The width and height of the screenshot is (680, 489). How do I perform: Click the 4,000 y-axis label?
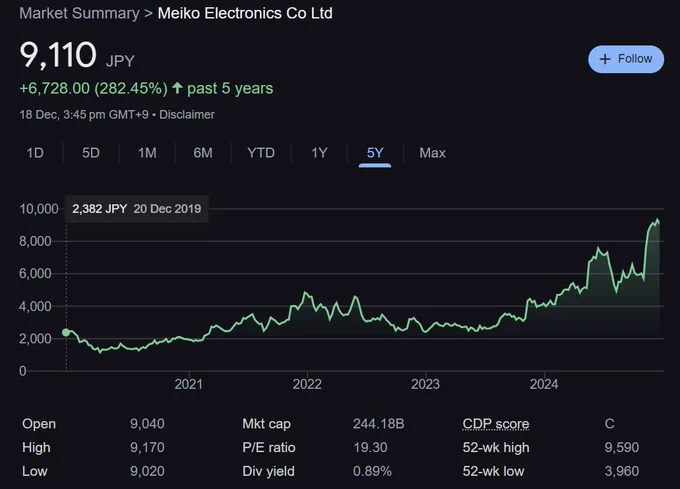[x=35, y=306]
